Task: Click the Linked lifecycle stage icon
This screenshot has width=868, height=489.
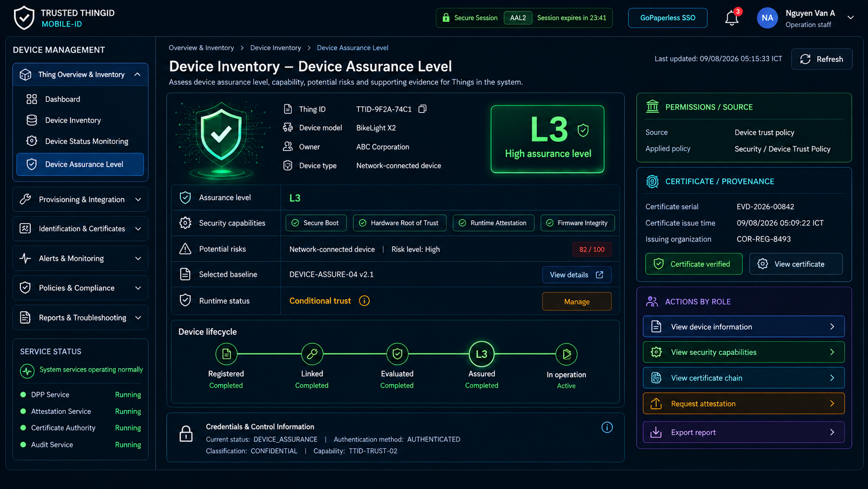Action: [312, 354]
